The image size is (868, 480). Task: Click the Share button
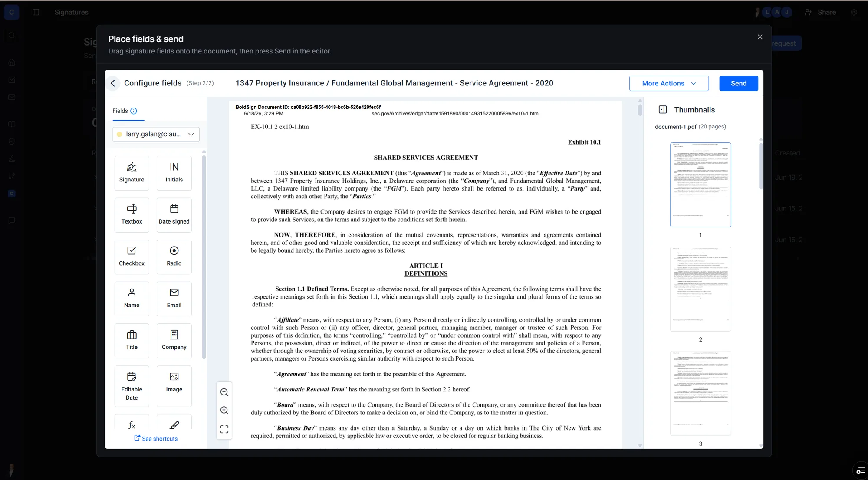820,12
